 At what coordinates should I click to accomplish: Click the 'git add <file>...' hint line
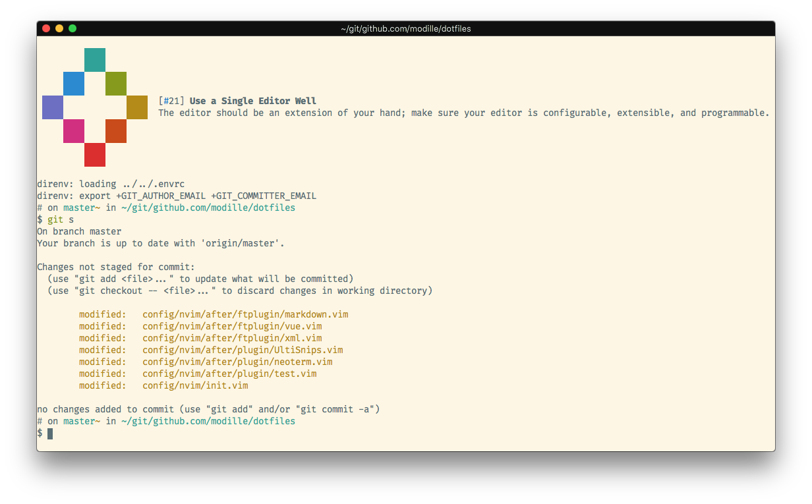point(200,279)
